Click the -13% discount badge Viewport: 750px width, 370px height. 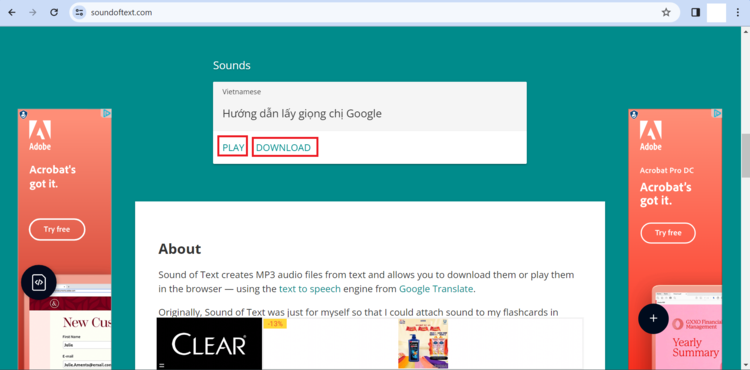tap(275, 324)
